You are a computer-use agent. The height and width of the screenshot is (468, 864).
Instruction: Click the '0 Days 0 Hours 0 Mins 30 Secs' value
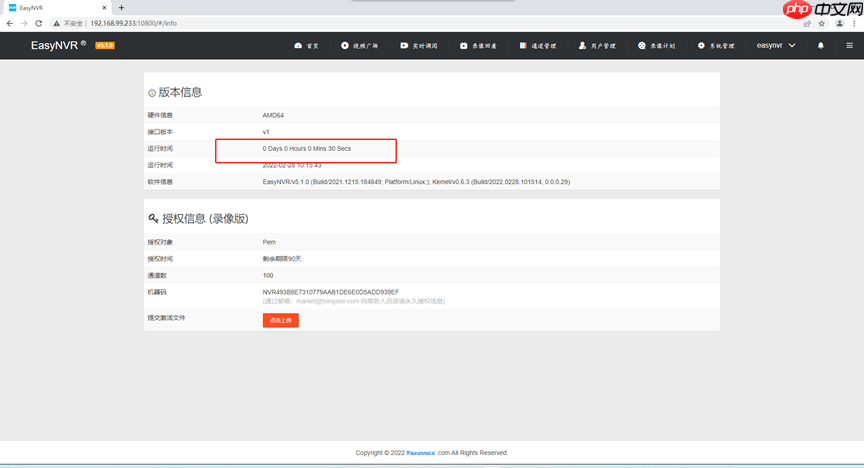(x=306, y=148)
